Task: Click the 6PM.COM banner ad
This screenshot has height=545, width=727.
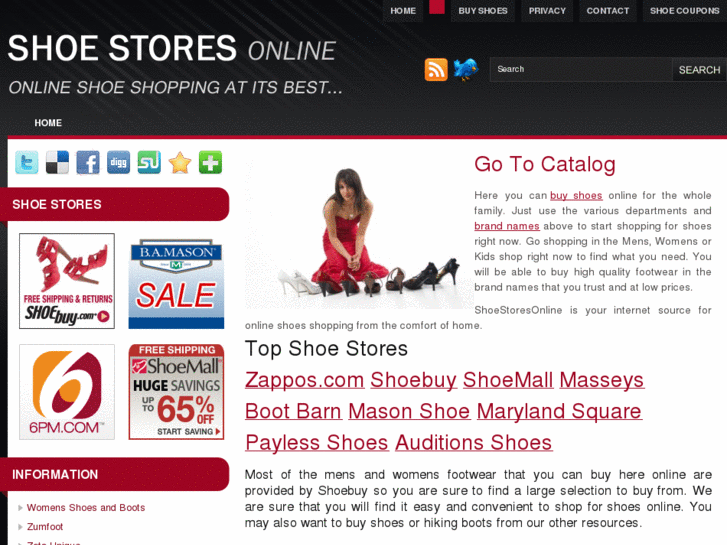Action: pos(67,392)
